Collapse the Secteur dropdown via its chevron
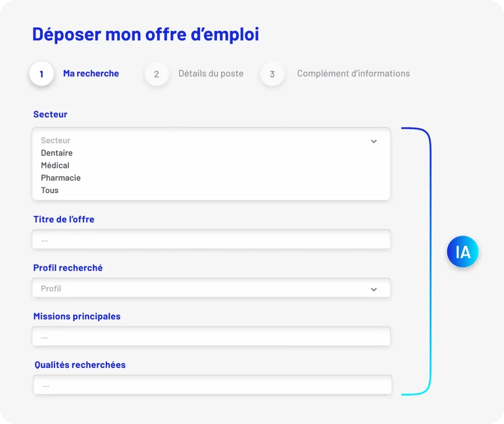 pos(374,141)
